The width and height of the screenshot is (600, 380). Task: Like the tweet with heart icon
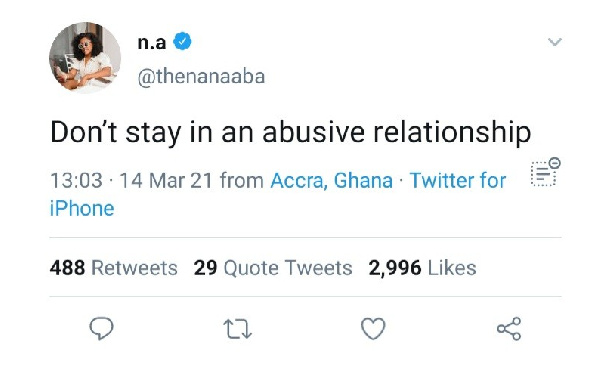click(x=373, y=329)
